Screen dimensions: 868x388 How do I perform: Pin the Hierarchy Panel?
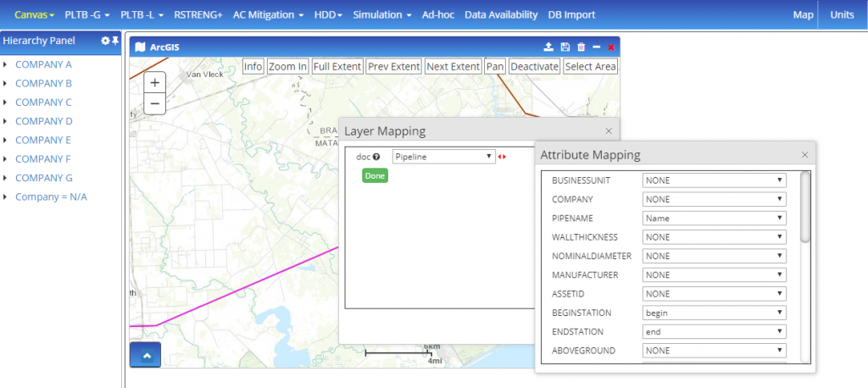click(115, 41)
